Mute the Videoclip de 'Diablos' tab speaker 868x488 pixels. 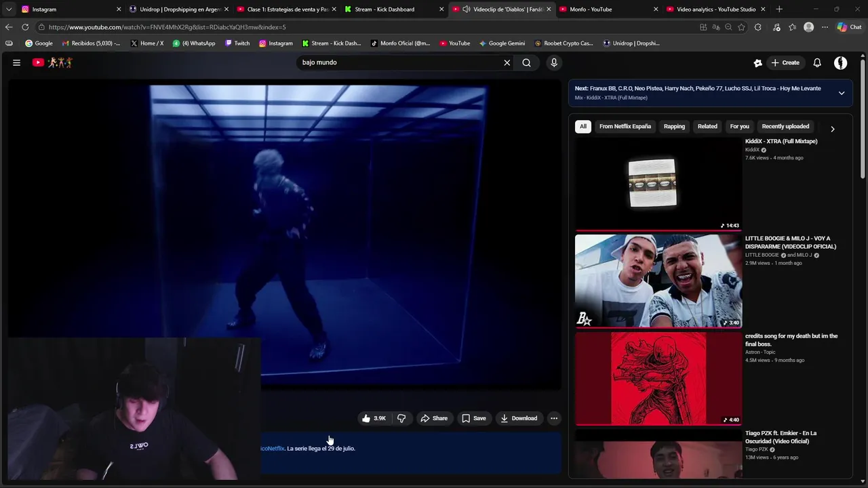[466, 9]
